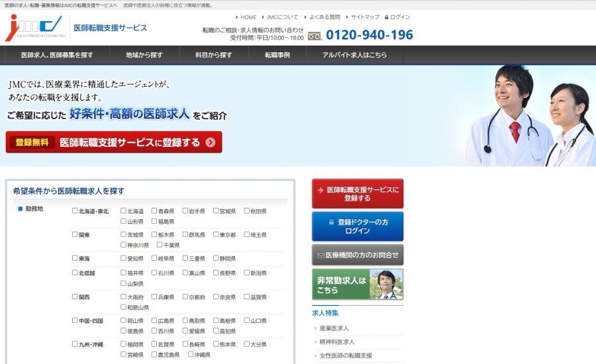Viewport: 596px width, 364px height.
Task: Open 医師求人、医師募集を探す menu
Action: [57, 55]
